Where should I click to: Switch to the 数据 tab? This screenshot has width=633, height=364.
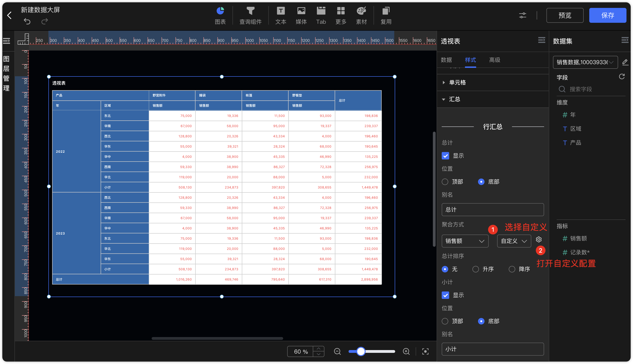pos(446,60)
